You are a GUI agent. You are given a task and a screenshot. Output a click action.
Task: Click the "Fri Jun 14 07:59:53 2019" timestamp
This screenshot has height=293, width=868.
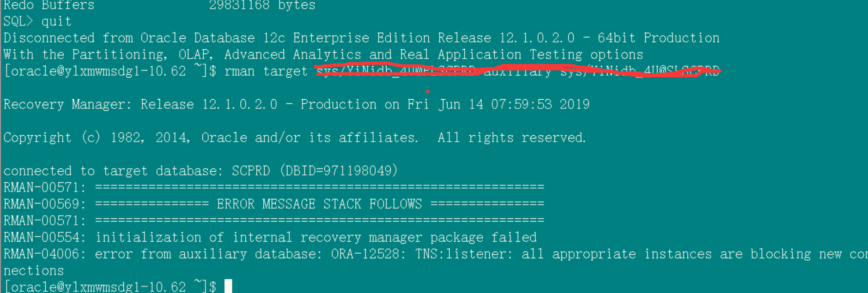(498, 105)
